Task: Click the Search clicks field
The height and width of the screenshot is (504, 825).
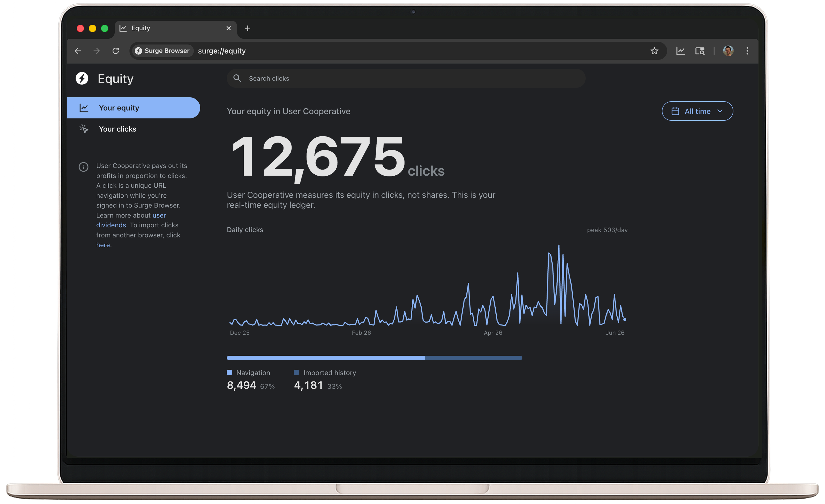Action: pyautogui.click(x=406, y=78)
